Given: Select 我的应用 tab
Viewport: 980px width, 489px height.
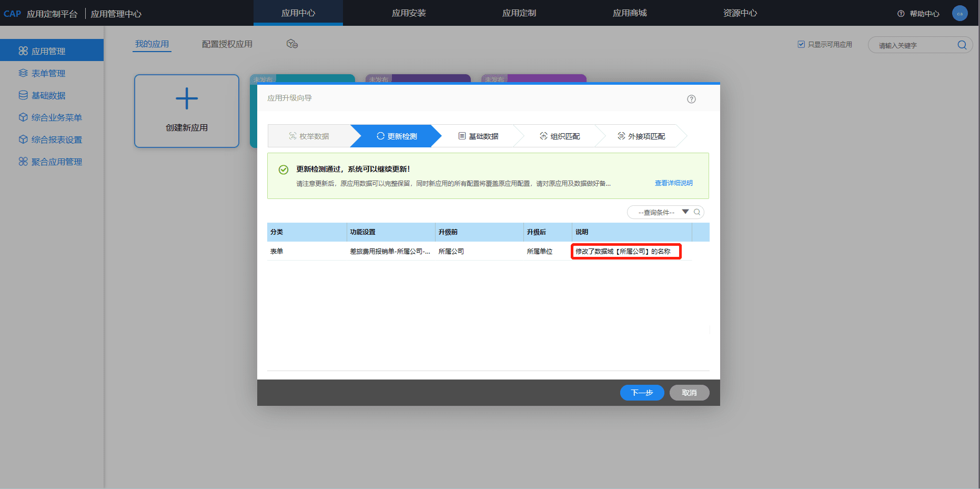Looking at the screenshot, I should [x=152, y=44].
